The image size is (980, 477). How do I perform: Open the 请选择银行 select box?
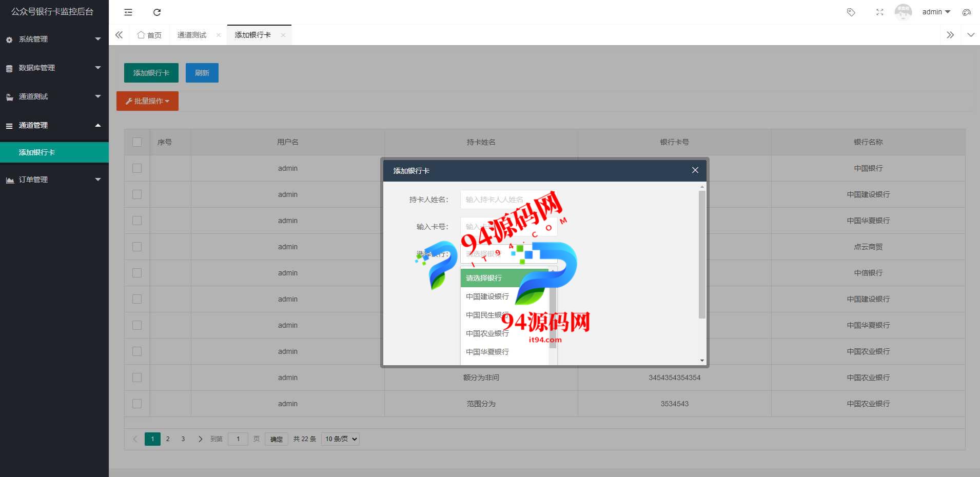(x=509, y=254)
